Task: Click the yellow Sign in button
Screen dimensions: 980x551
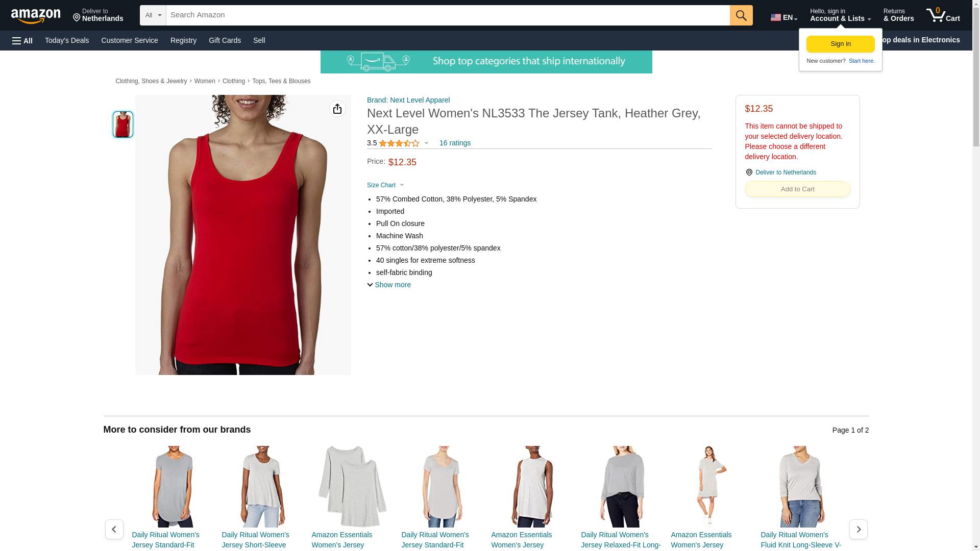Action: [840, 44]
